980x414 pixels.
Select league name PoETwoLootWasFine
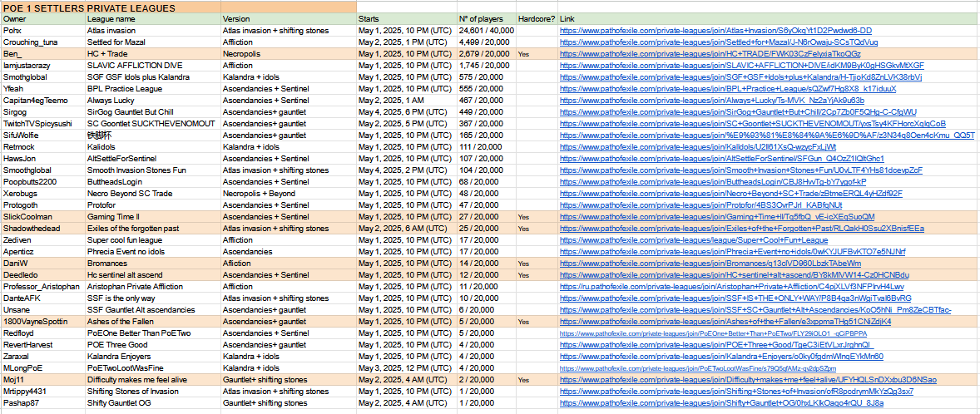[153, 367]
